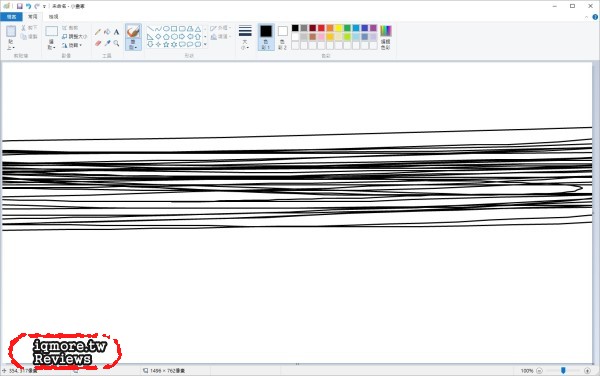Screen dimensions: 600x376
Task: Open the shape Outline dropdown
Action: pyautogui.click(x=220, y=28)
